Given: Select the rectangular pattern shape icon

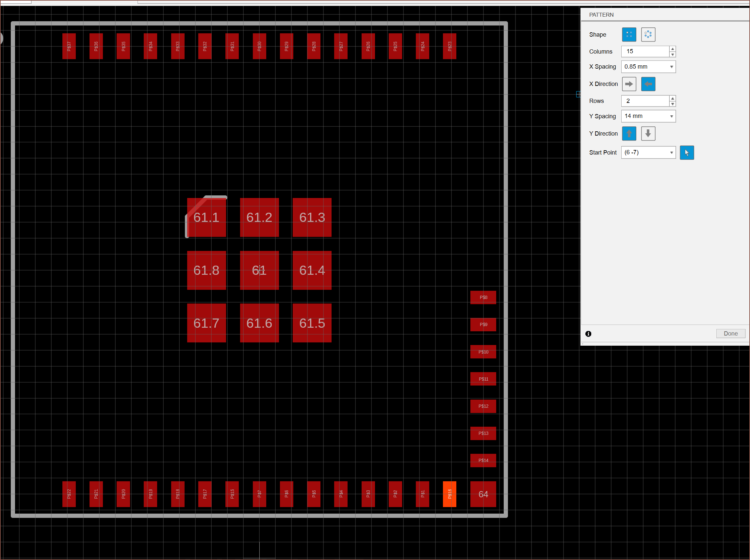Looking at the screenshot, I should 629,35.
